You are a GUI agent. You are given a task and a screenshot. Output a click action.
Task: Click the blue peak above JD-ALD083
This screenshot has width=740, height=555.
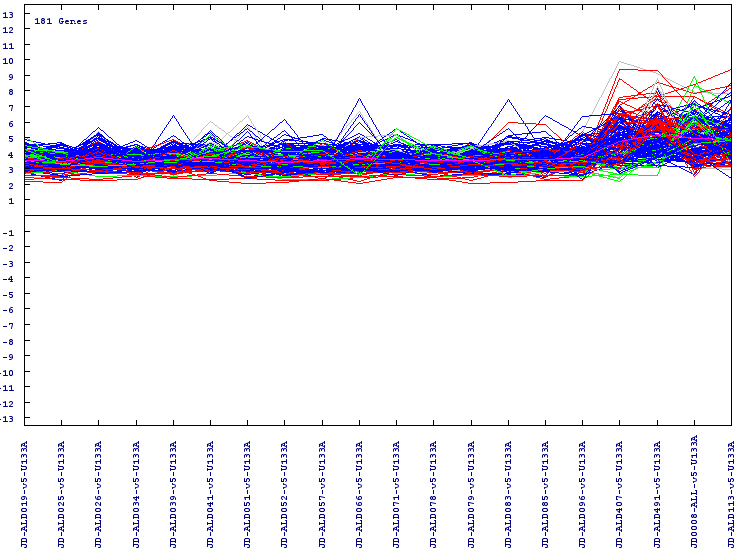(508, 100)
